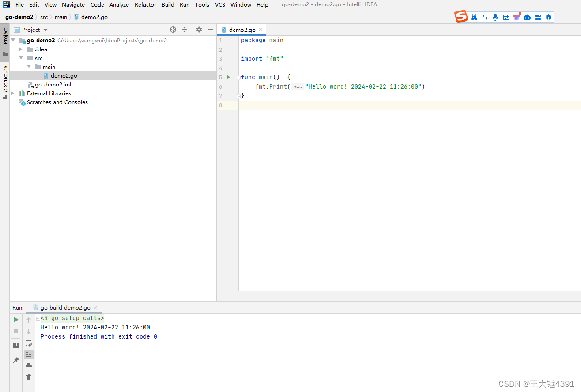Clear all console output with trash icon
This screenshot has width=581, height=392.
(x=29, y=377)
